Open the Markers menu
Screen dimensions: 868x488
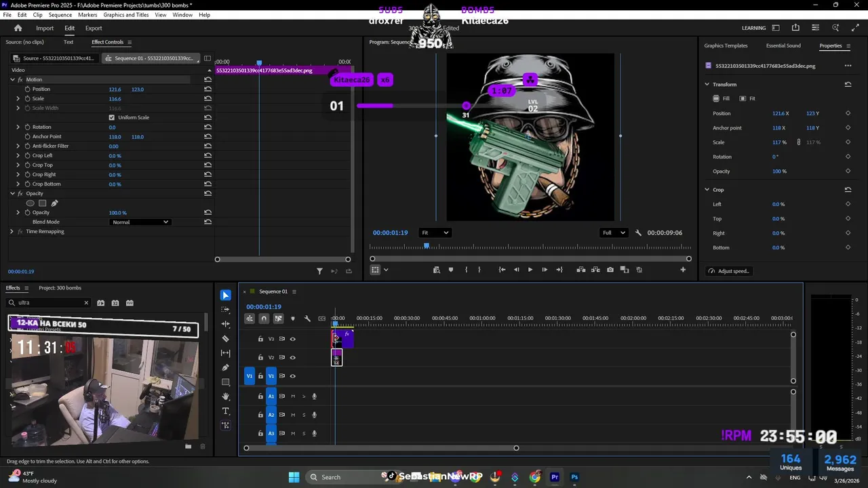(87, 15)
